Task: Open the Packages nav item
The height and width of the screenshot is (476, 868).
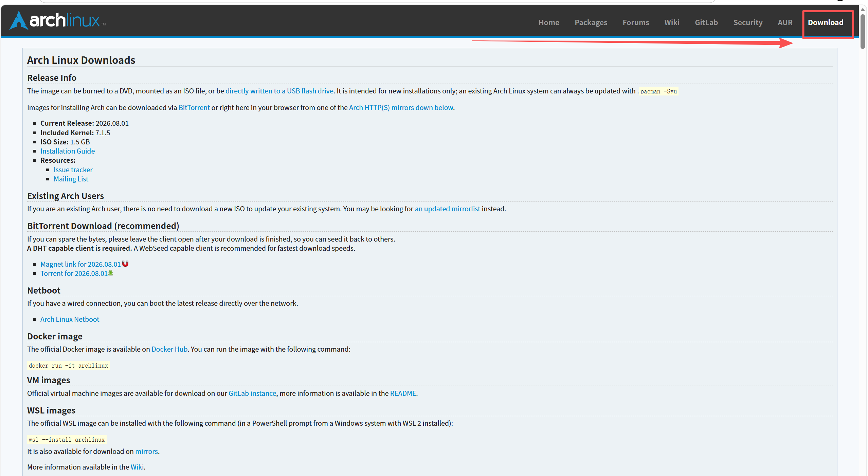Action: click(591, 22)
